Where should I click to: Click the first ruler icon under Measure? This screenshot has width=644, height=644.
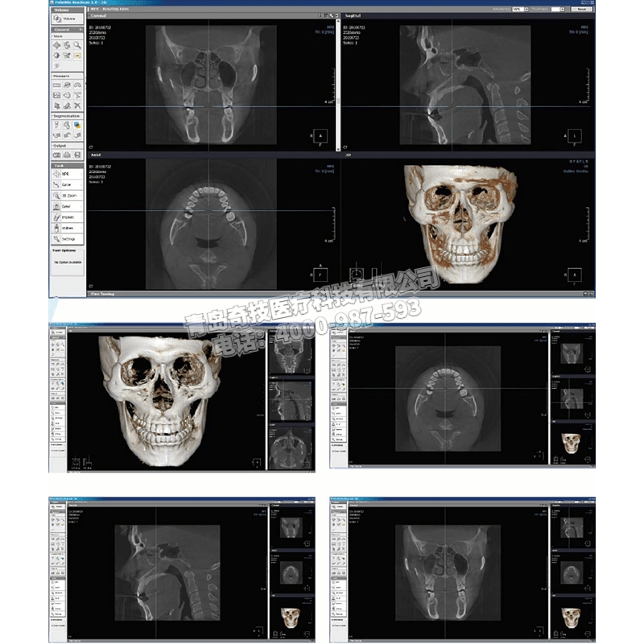coord(56,85)
